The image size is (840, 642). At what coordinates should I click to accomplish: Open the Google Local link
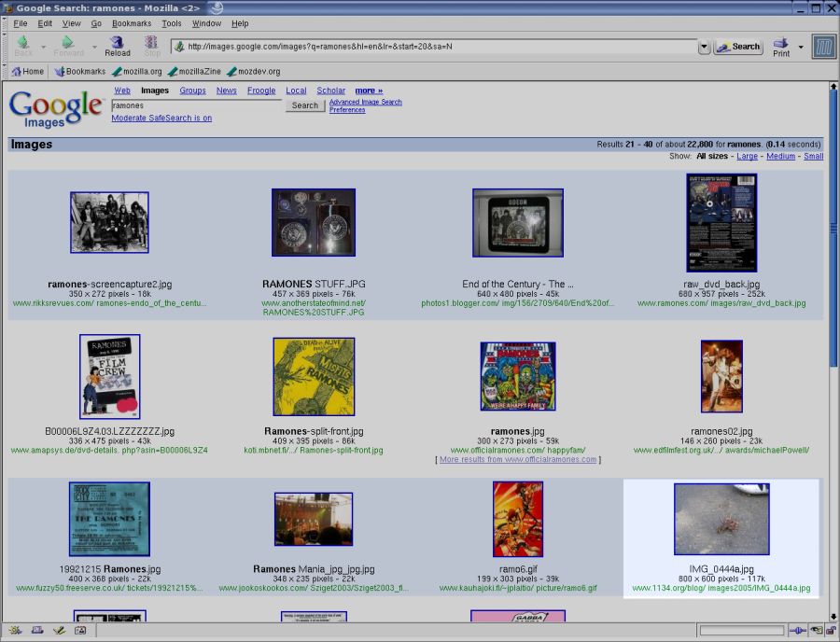click(296, 91)
